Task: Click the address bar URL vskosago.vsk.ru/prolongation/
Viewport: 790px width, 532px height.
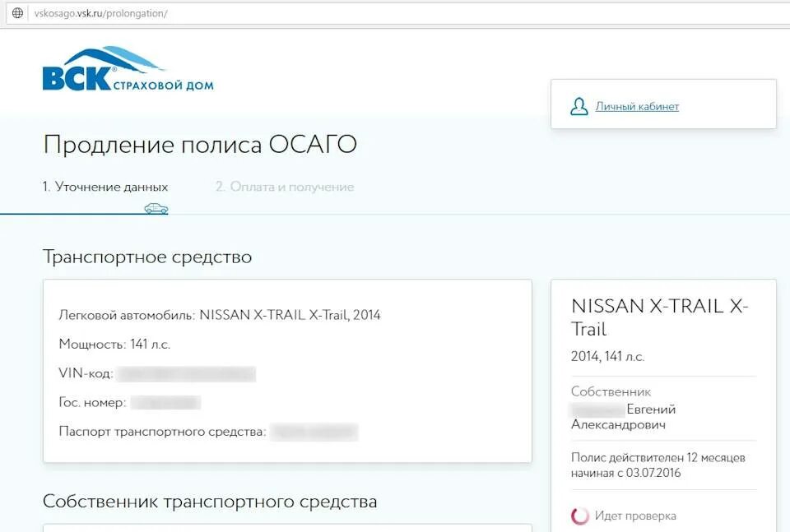Action: point(100,14)
